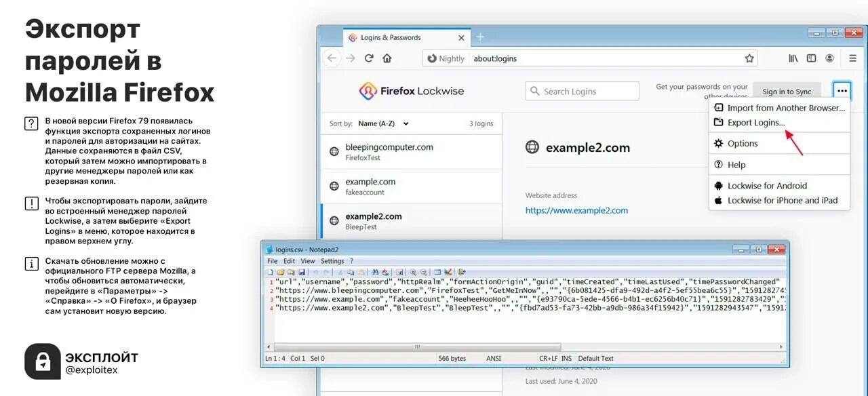The height and width of the screenshot is (396, 868).
Task: Click Replace icon in Notepad2 toolbar
Action: pyautogui.click(x=385, y=272)
